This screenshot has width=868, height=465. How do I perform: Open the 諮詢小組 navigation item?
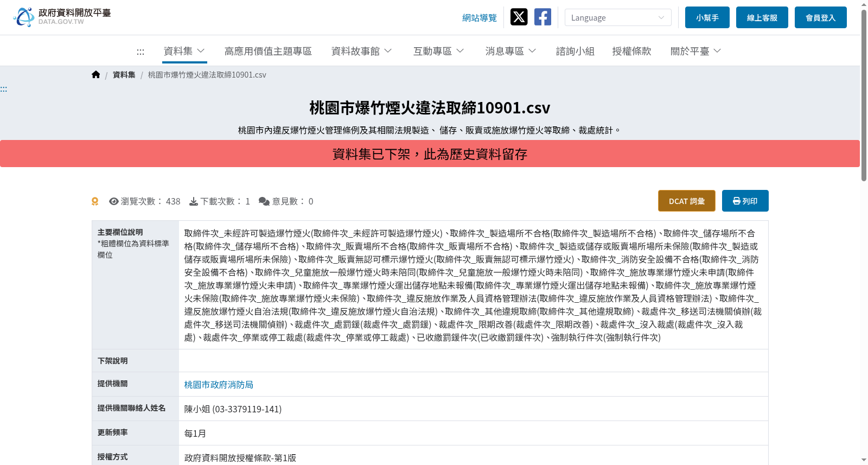tap(575, 51)
